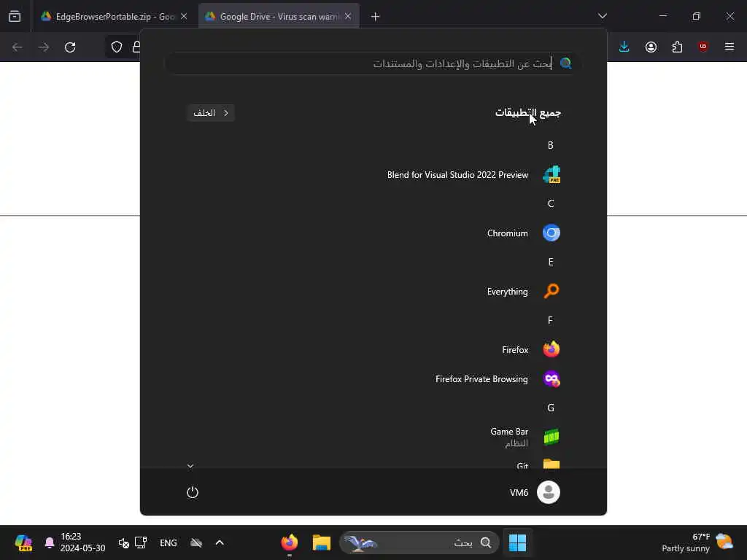Jump to letter C section header

click(551, 204)
